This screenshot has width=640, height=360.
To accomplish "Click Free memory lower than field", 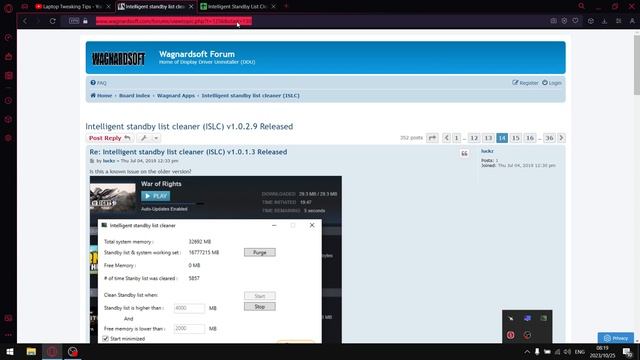I will [x=189, y=329].
